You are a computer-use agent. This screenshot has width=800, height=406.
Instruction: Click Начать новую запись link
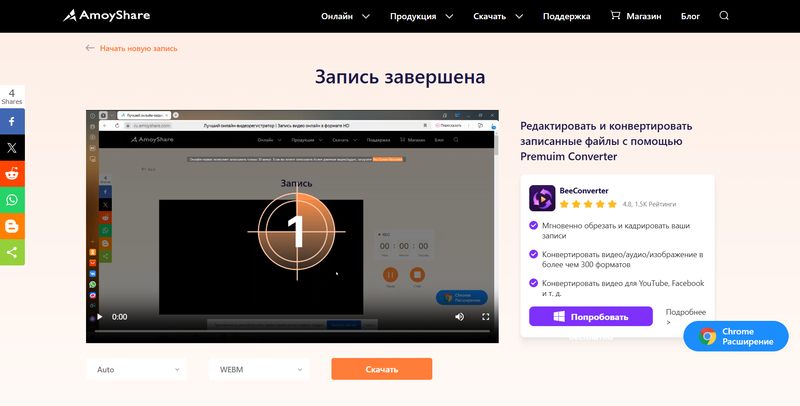[139, 48]
